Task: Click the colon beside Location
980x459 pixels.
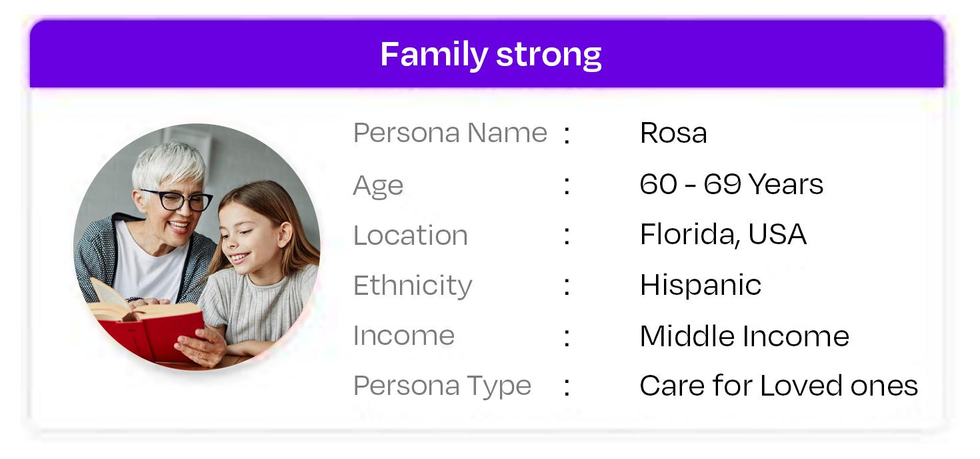Action: 567,237
